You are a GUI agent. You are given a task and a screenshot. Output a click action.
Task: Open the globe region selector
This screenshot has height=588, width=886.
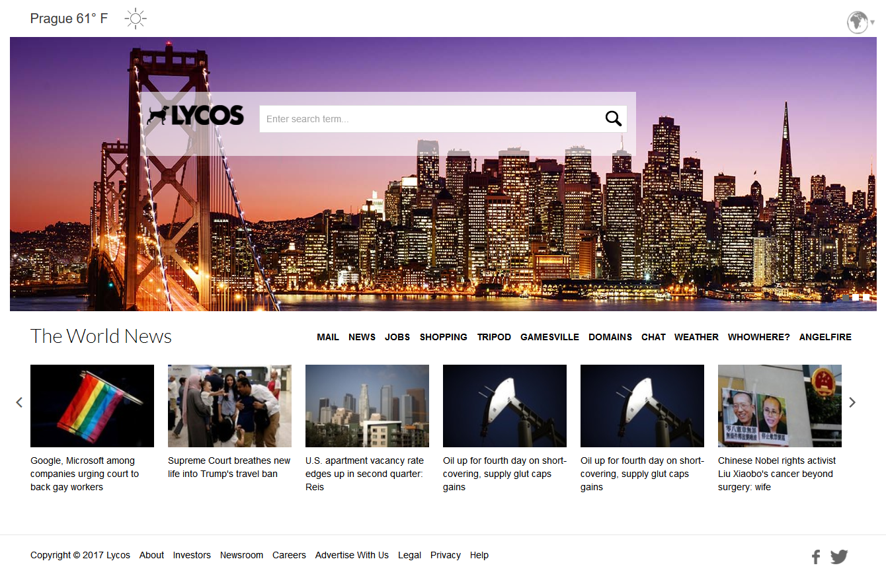[x=860, y=22]
